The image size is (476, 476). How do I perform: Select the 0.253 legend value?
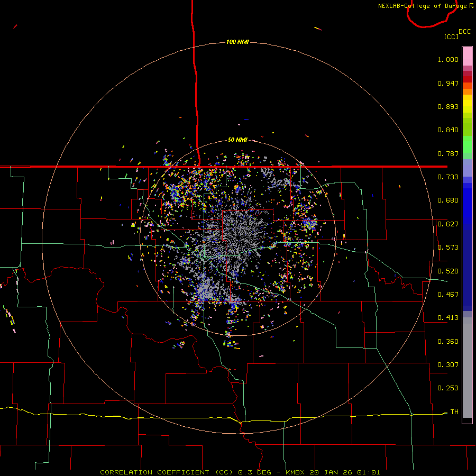(448, 388)
